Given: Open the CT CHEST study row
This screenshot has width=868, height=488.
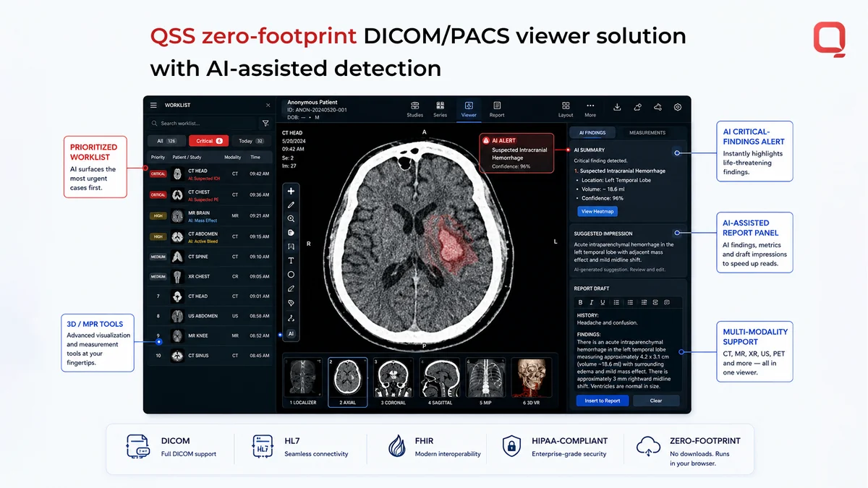Looking at the screenshot, I should pyautogui.click(x=209, y=195).
